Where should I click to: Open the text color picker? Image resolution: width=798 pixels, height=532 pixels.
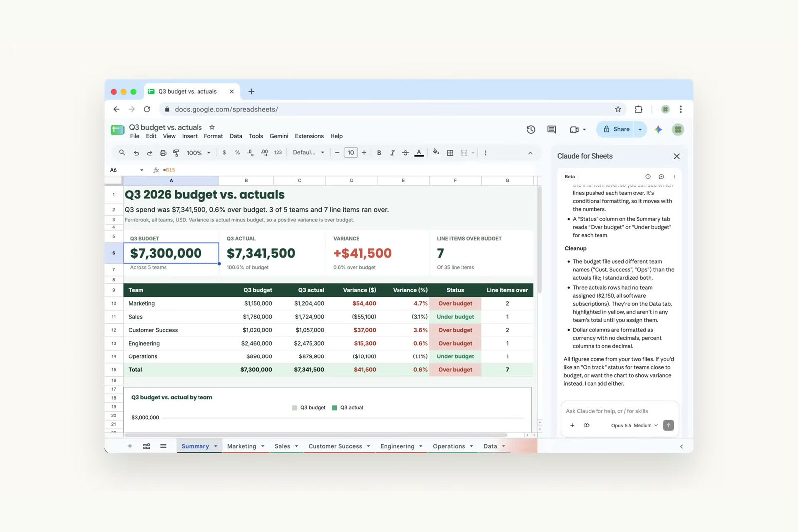click(x=419, y=153)
